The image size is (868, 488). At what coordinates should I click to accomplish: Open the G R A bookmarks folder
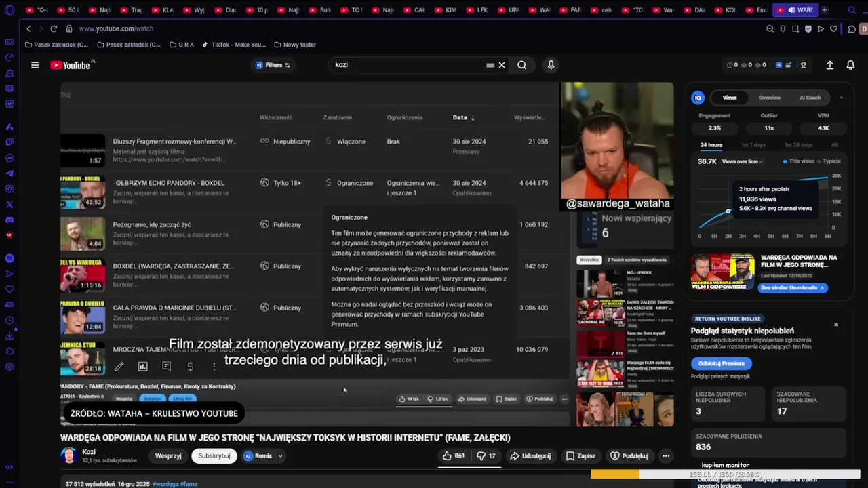(181, 45)
